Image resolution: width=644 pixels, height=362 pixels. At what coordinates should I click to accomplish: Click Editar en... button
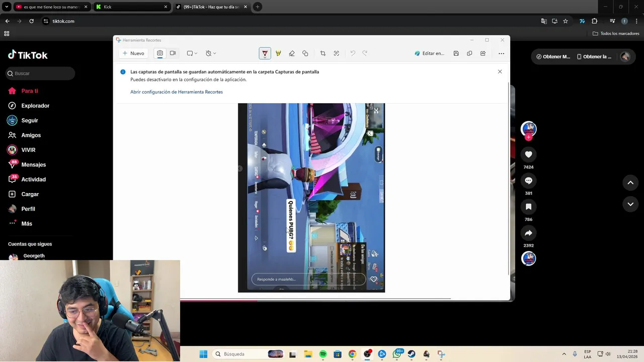pos(429,53)
